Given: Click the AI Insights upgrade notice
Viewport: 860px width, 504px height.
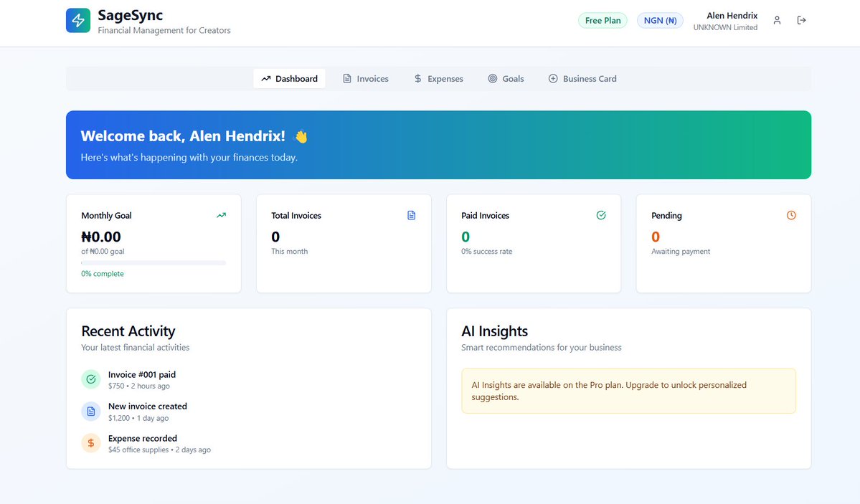Looking at the screenshot, I should point(628,391).
